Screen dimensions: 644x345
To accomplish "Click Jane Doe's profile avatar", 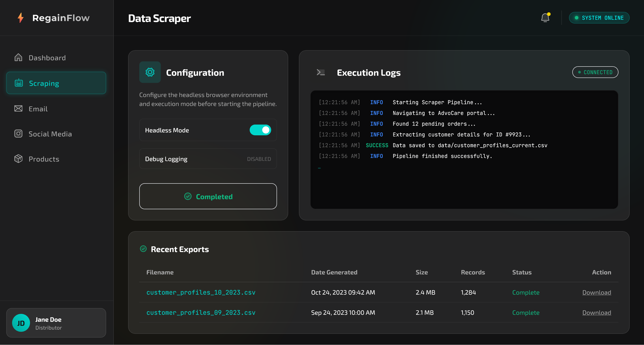I will tap(21, 323).
